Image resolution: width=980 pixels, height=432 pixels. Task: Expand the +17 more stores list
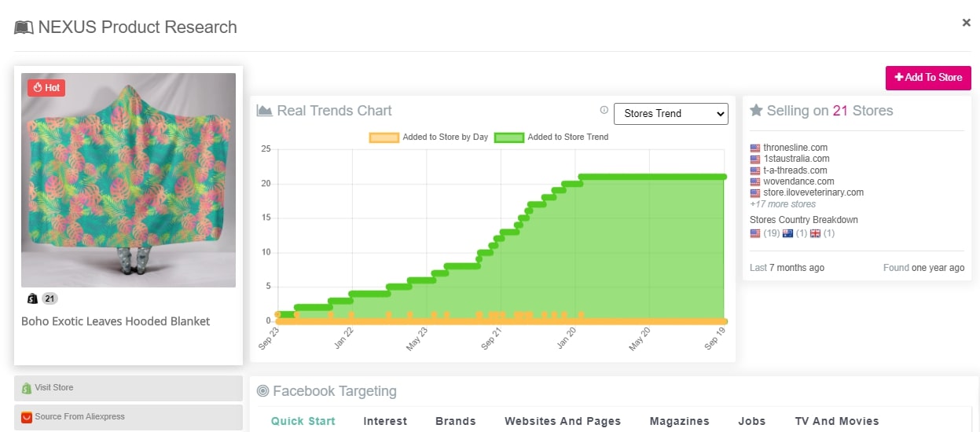tap(782, 204)
